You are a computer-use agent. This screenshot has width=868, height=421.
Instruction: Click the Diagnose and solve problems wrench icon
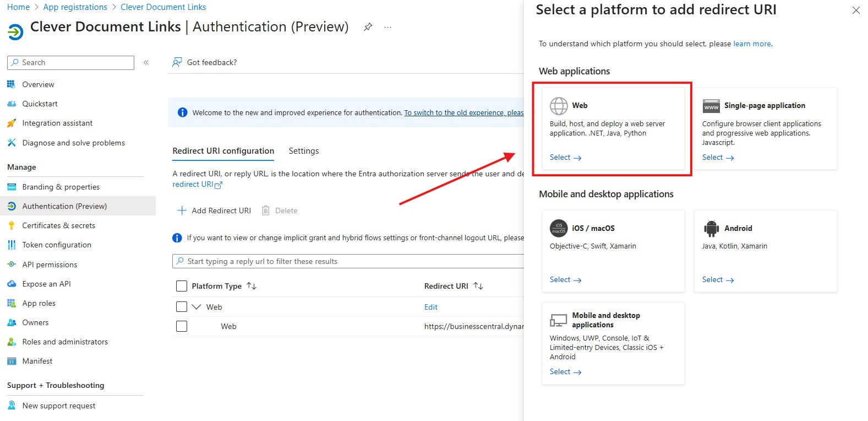[x=11, y=143]
